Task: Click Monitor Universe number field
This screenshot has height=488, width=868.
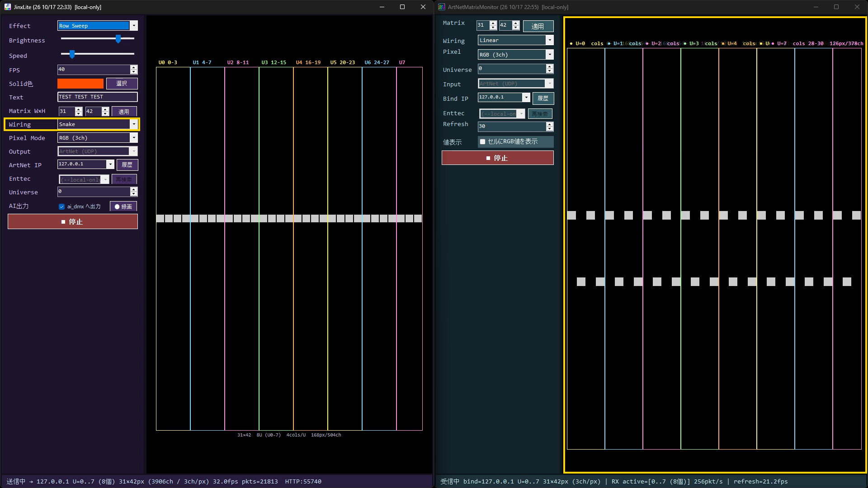Action: [x=512, y=69]
